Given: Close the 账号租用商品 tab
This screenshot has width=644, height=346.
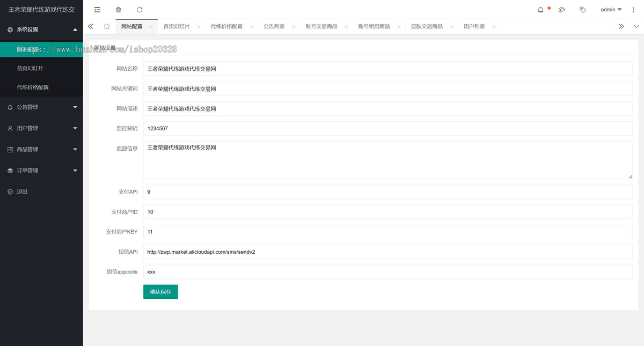Looking at the screenshot, I should (x=399, y=27).
